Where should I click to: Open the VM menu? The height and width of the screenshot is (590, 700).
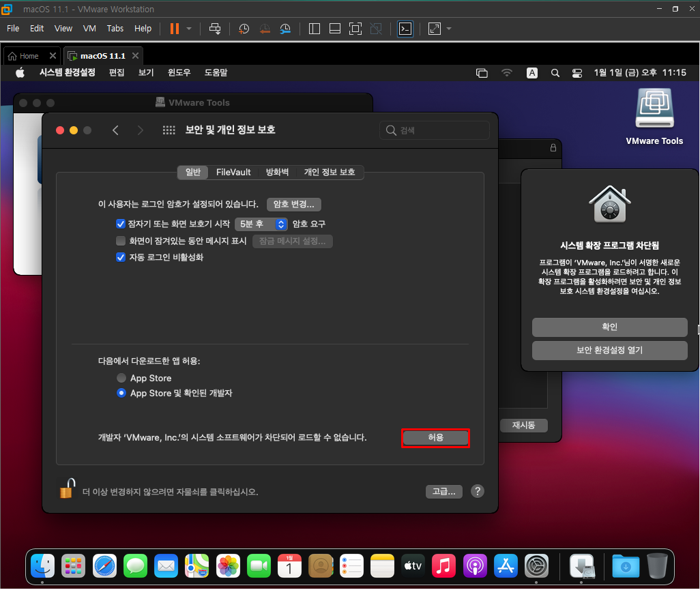89,29
